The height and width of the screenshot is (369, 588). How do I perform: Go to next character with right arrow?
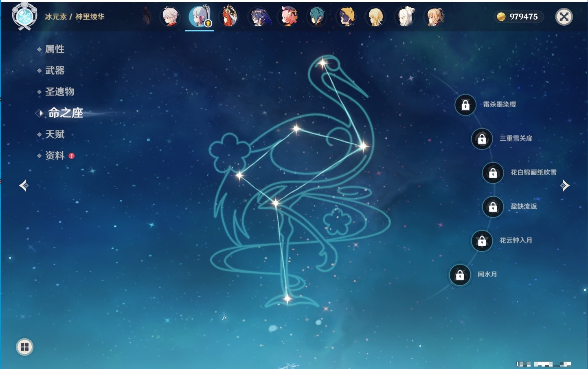tap(565, 186)
